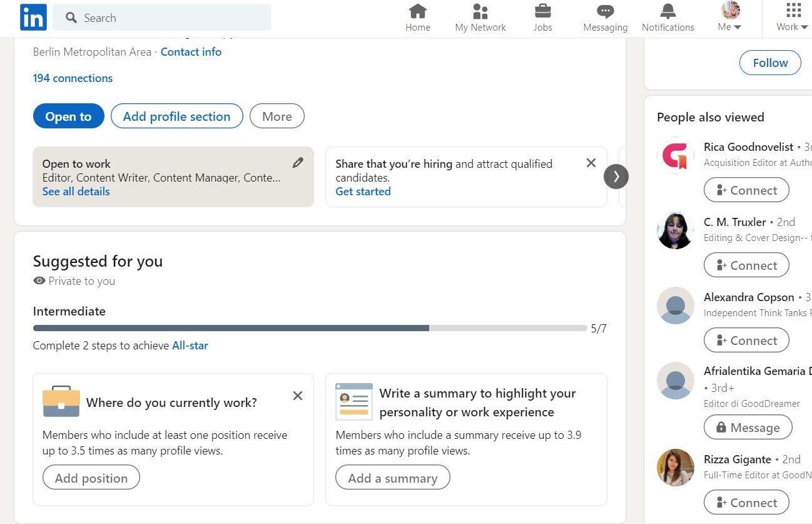
Task: Edit Open to work with pencil icon
Action: 298,163
